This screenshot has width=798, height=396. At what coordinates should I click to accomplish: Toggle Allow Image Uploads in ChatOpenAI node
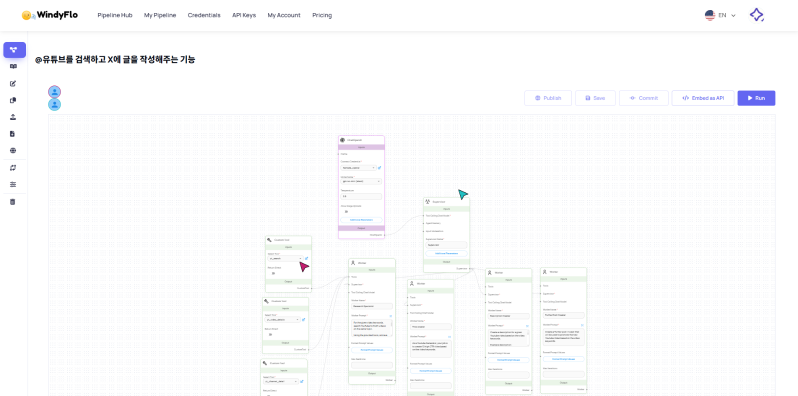coord(346,211)
